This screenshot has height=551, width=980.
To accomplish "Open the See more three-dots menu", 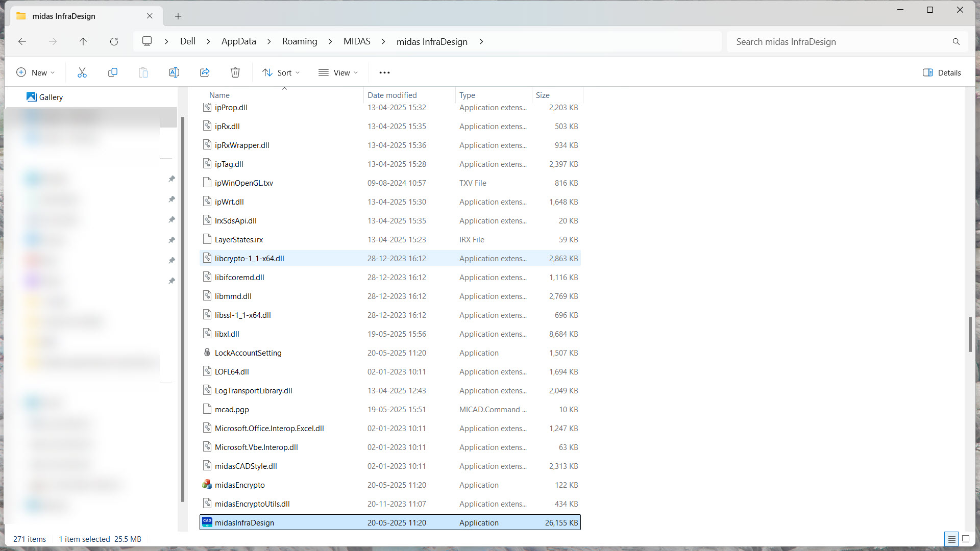I will [384, 72].
